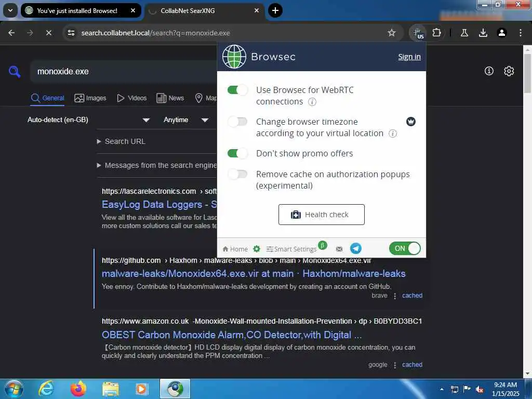This screenshot has width=532, height=399.
Task: Select the Videos search category
Action: tap(131, 98)
